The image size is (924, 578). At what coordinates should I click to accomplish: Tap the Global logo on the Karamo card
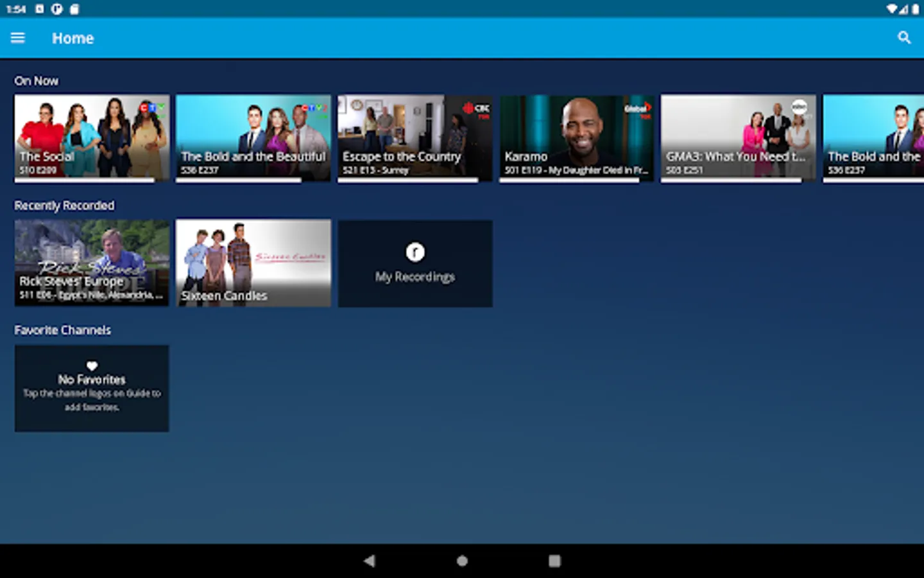(637, 110)
